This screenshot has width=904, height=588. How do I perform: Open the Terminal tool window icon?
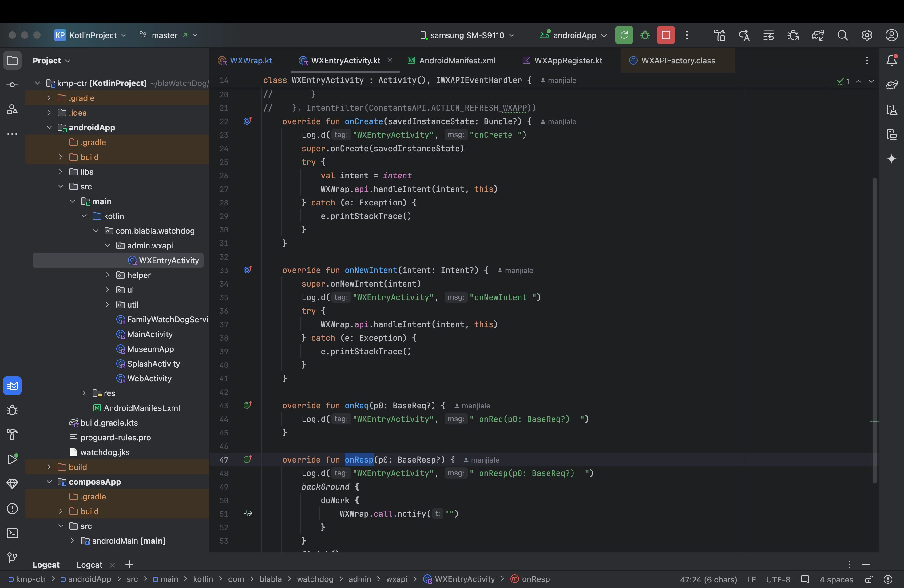click(12, 533)
